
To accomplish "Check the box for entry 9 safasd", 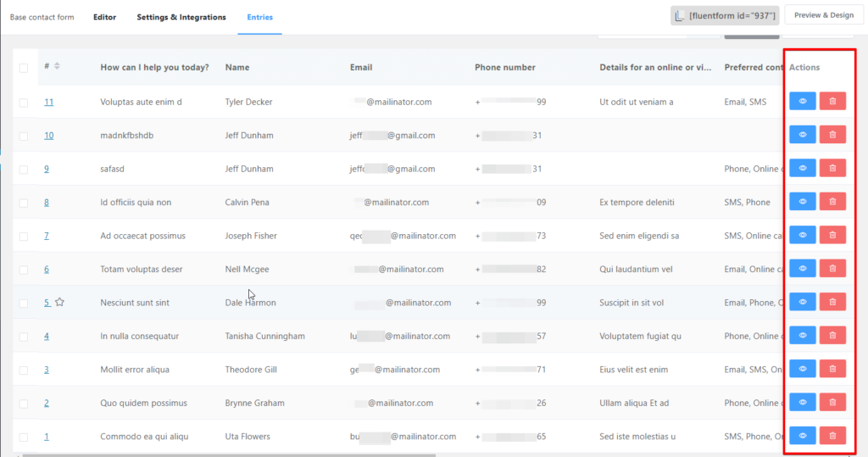I will pos(23,170).
